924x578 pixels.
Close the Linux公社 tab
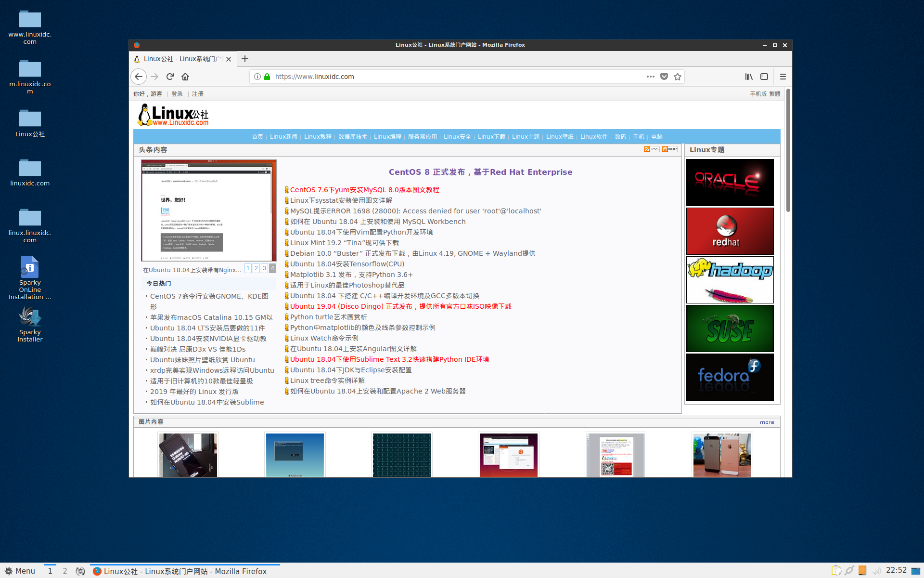tap(229, 59)
